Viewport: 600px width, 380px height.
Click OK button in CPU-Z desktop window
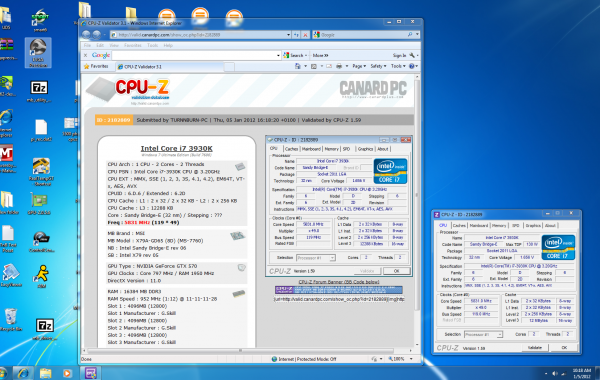point(564,347)
